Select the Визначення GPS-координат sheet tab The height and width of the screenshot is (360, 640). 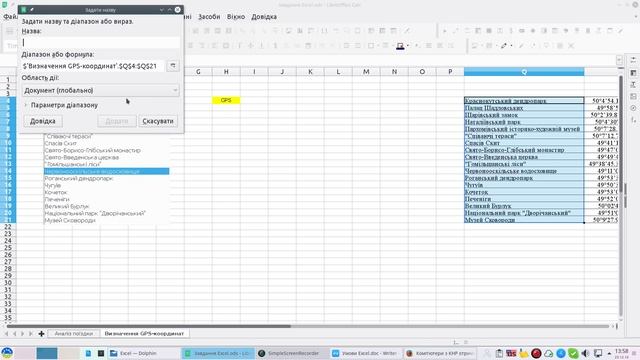tap(144, 334)
